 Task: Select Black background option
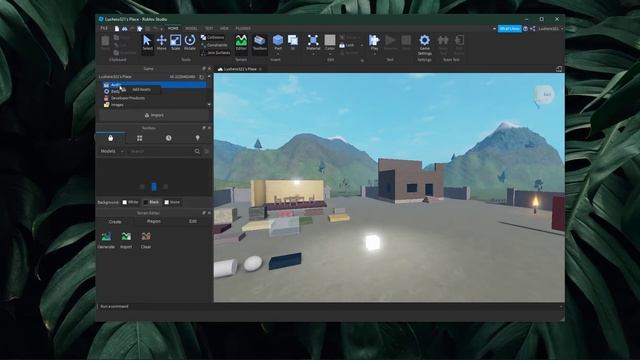pos(151,202)
